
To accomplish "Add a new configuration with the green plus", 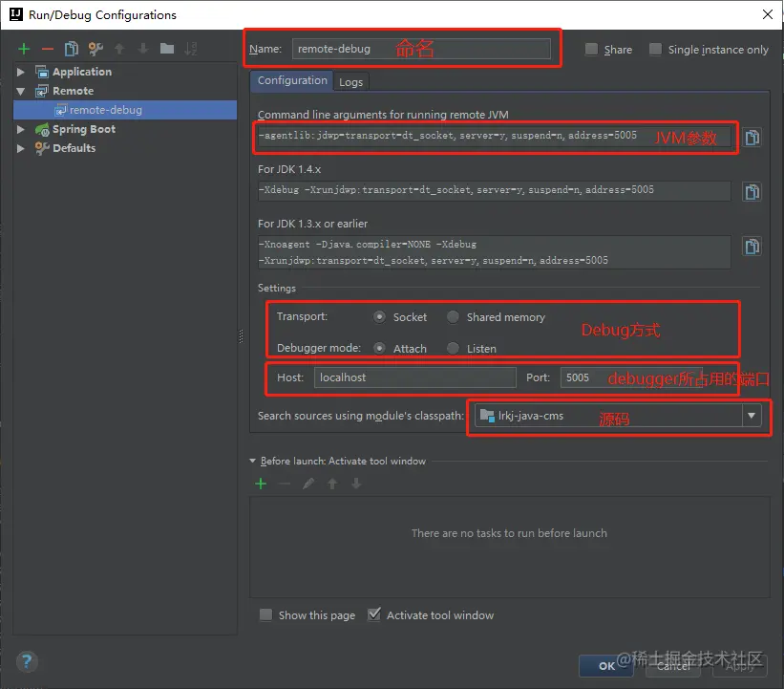I will (x=24, y=49).
